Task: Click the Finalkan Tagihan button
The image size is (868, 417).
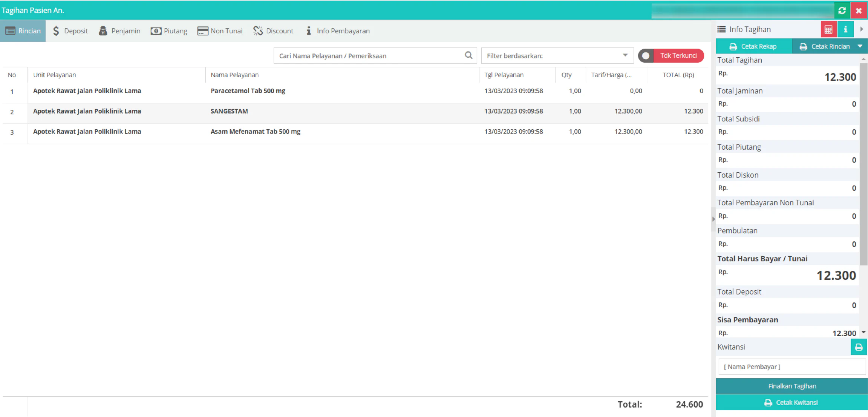Action: pos(792,386)
